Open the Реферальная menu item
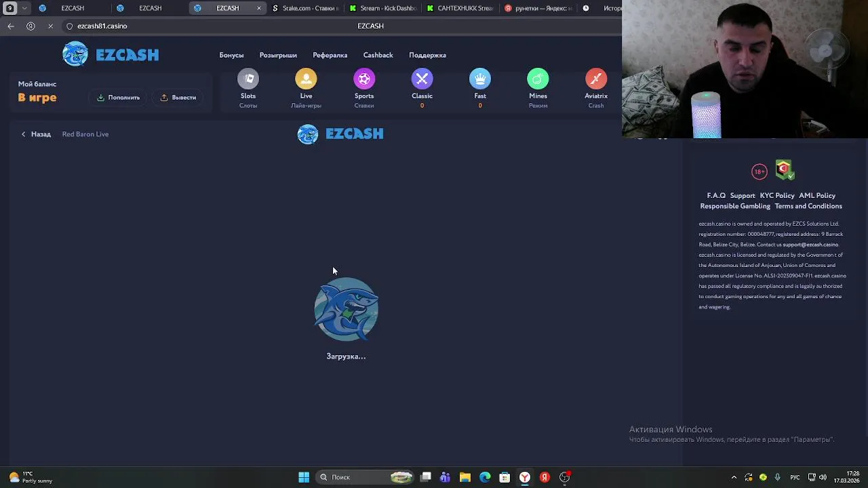 [330, 55]
